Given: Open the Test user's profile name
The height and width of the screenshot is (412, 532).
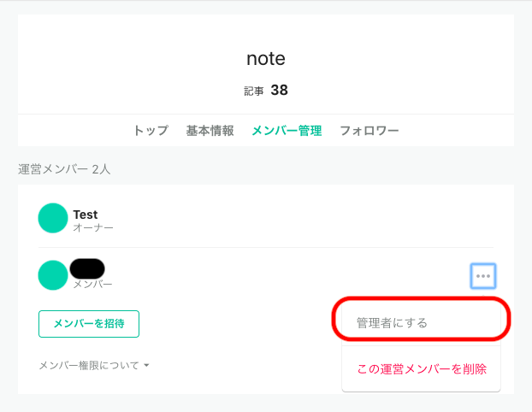Looking at the screenshot, I should pos(86,215).
